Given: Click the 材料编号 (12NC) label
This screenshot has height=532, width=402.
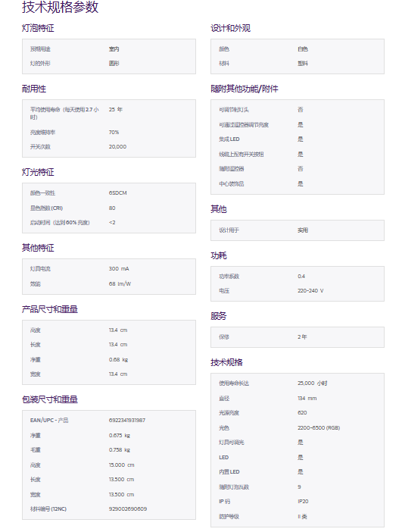Looking at the screenshot, I should point(48,509).
